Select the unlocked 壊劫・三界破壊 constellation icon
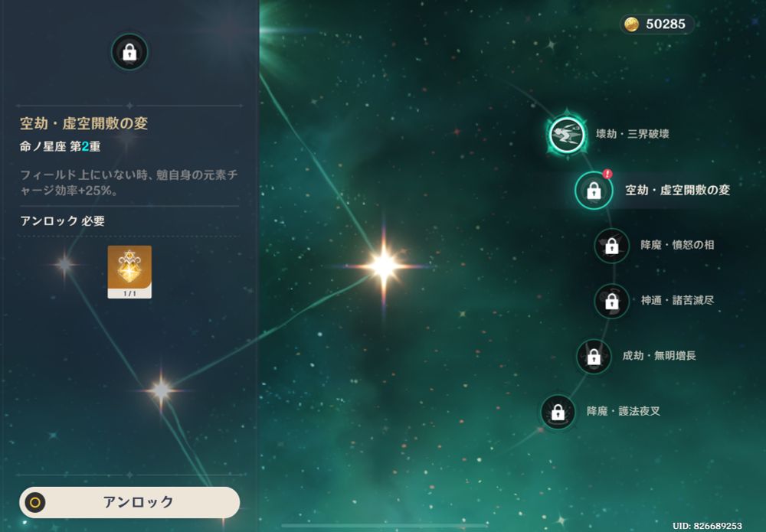Image resolution: width=766 pixels, height=532 pixels. [567, 135]
